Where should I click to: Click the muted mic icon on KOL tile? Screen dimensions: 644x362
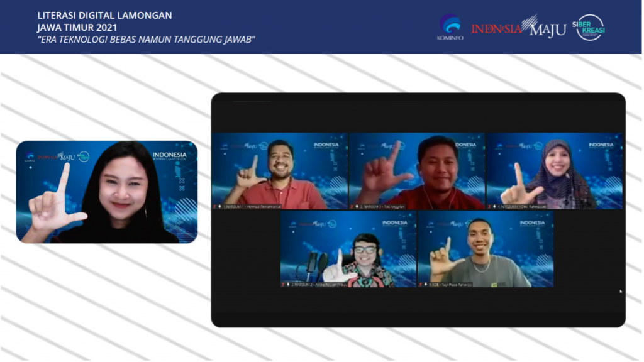421,284
